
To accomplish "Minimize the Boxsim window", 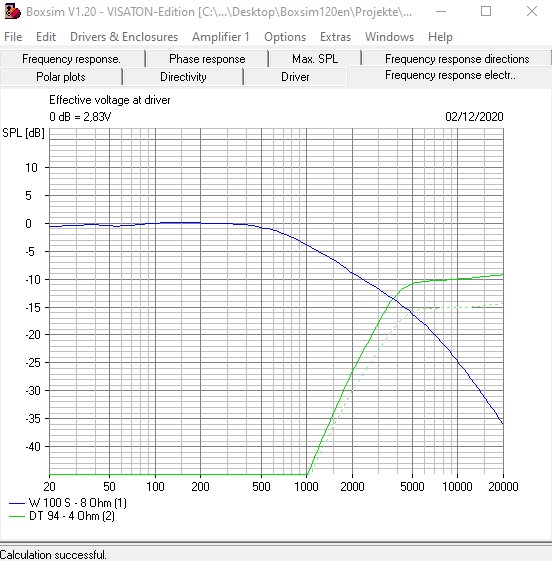I will point(441,11).
